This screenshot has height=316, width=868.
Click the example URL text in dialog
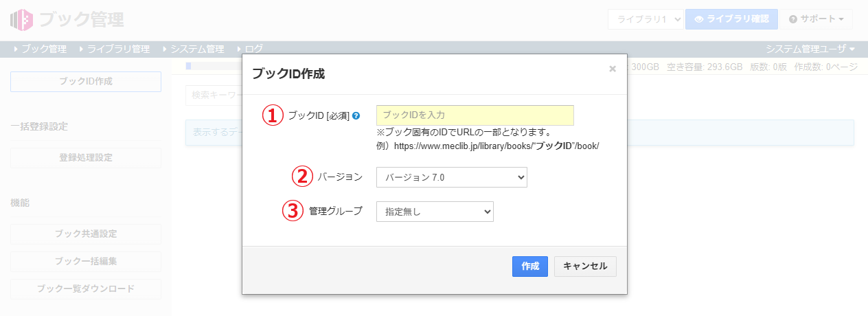point(488,146)
